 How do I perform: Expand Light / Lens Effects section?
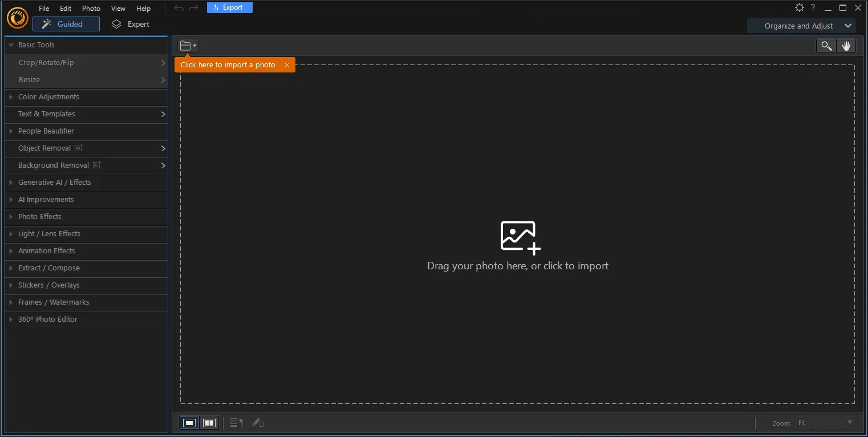pyautogui.click(x=86, y=234)
